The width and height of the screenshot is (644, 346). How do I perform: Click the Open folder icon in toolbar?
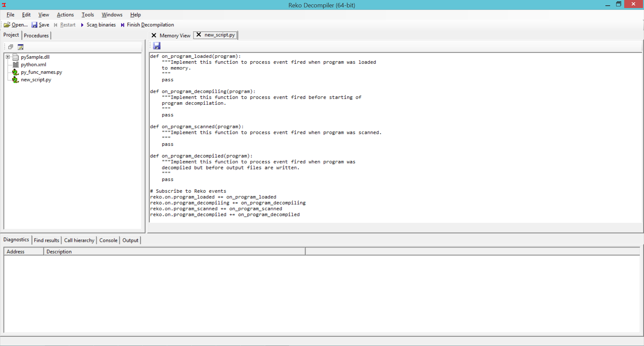click(x=7, y=25)
